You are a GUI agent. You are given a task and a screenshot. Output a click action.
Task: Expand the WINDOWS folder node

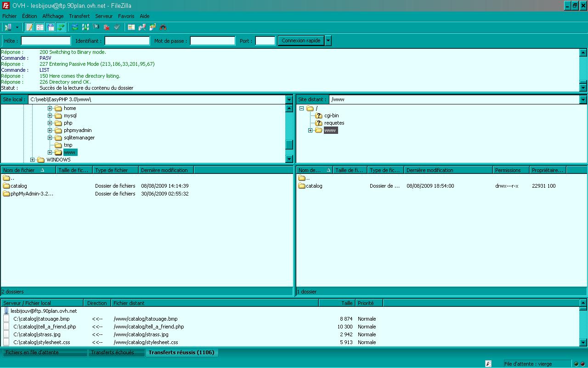(33, 160)
